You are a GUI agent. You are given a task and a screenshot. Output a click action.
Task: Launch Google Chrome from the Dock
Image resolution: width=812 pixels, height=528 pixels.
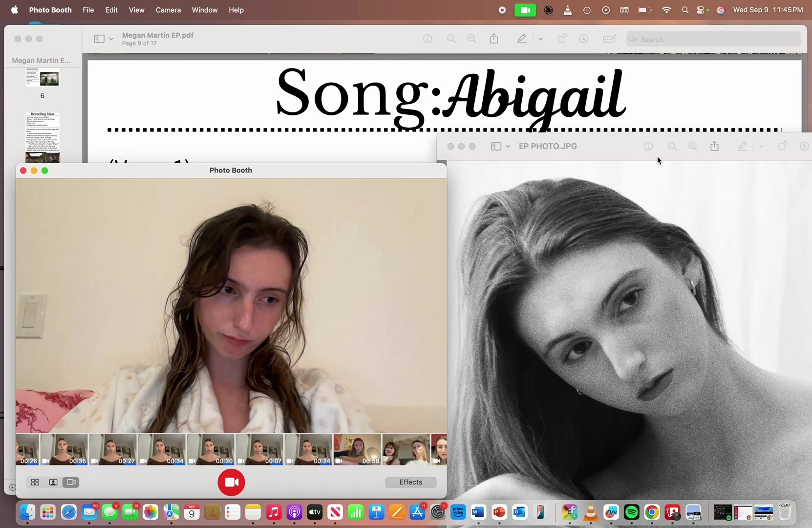coord(652,512)
